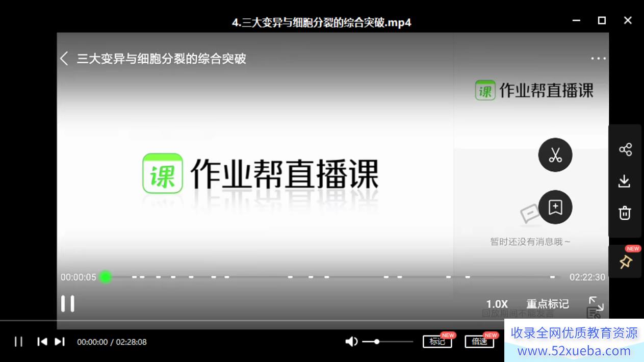Click the share icon in side panel
644x362 pixels.
(625, 149)
